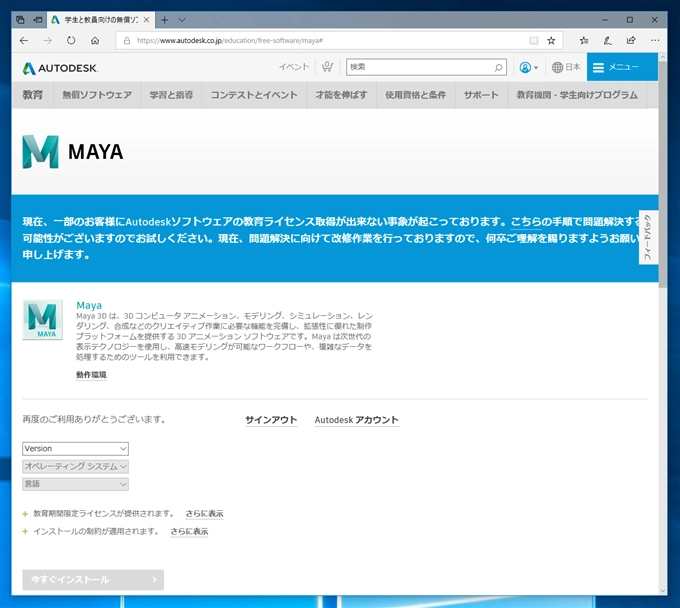
Task: Close the Autodesk education tab
Action: click(147, 20)
